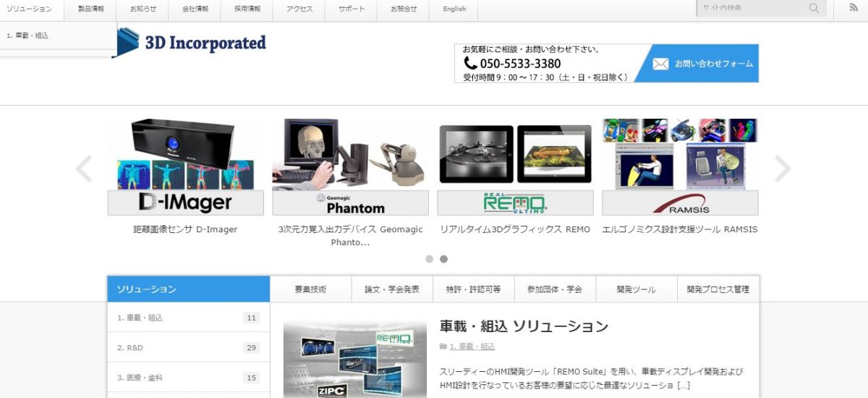The image size is (868, 398).
Task: Open sidebar category 2. R&D
Action: tap(130, 348)
